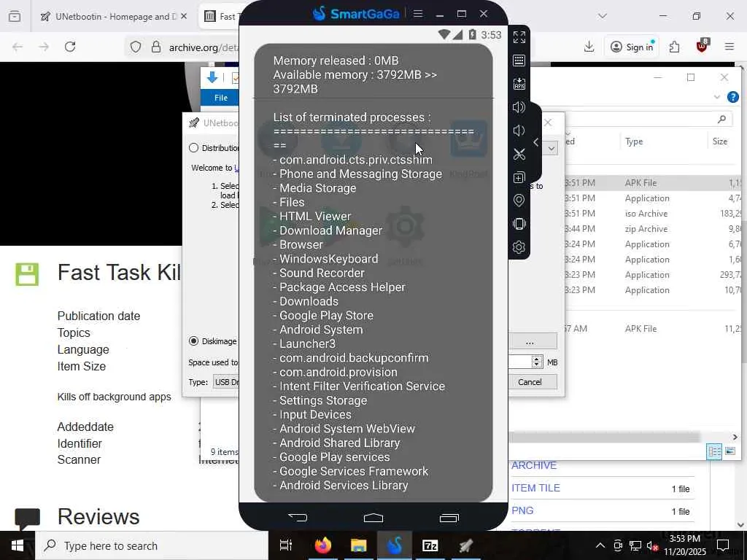
Task: Click the 7-Zip taskbar icon
Action: [430, 545]
